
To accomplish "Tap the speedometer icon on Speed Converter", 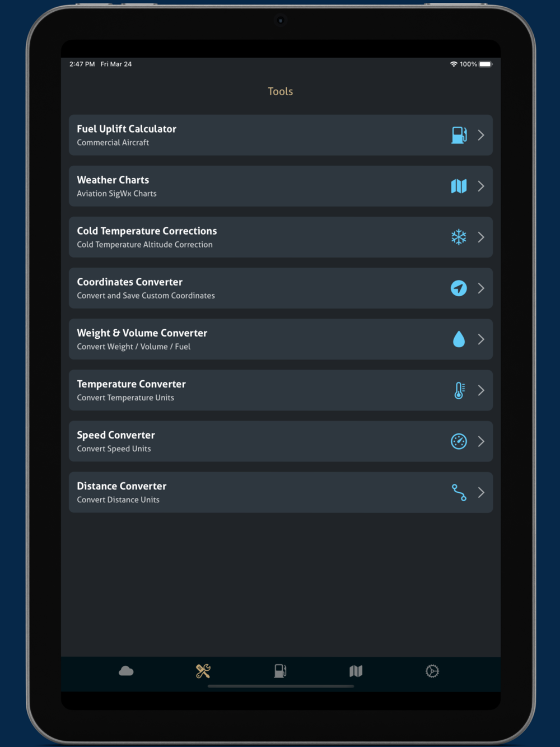I will pyautogui.click(x=459, y=441).
